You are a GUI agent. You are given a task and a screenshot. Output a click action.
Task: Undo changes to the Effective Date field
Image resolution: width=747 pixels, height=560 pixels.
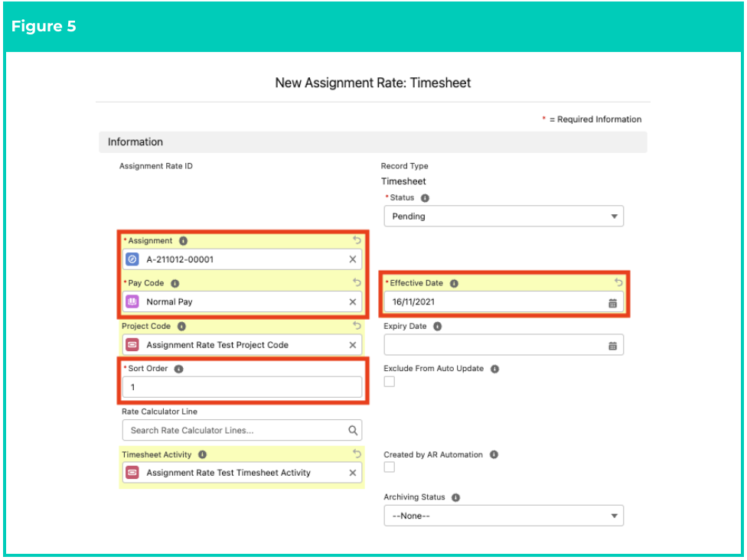pyautogui.click(x=618, y=282)
